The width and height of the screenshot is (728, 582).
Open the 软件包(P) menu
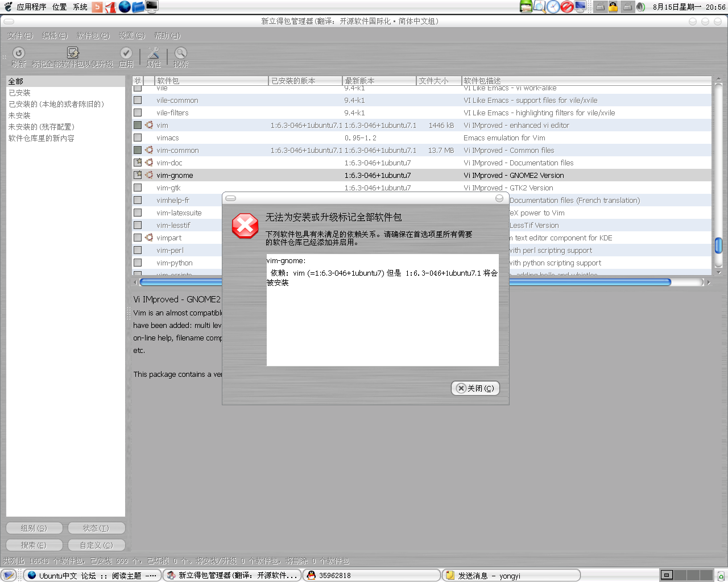93,36
